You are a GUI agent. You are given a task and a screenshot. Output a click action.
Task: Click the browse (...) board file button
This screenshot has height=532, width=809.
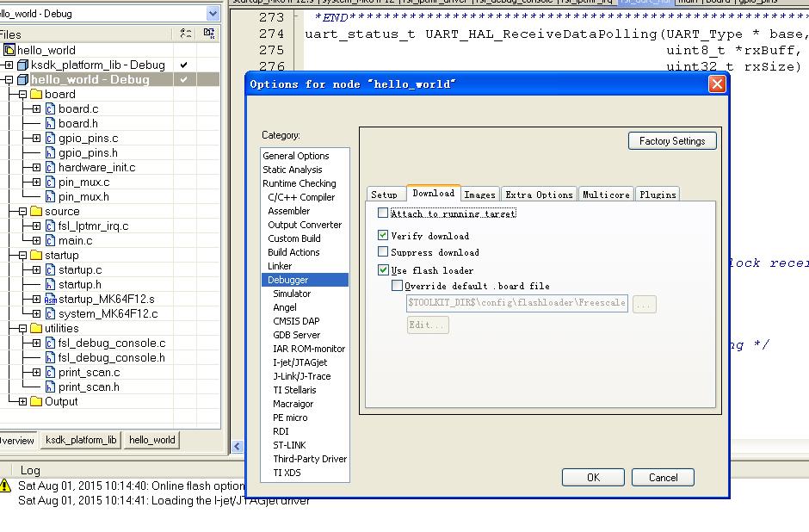coord(644,305)
